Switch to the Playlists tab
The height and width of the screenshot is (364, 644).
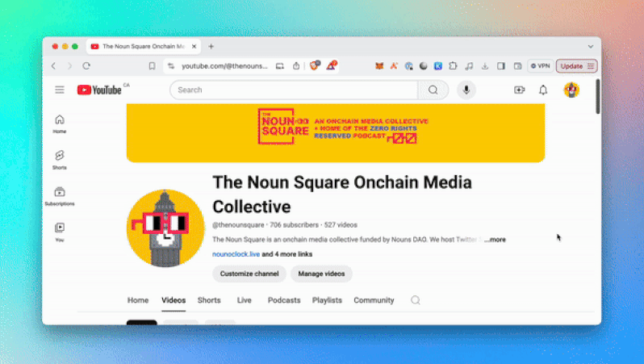point(327,300)
